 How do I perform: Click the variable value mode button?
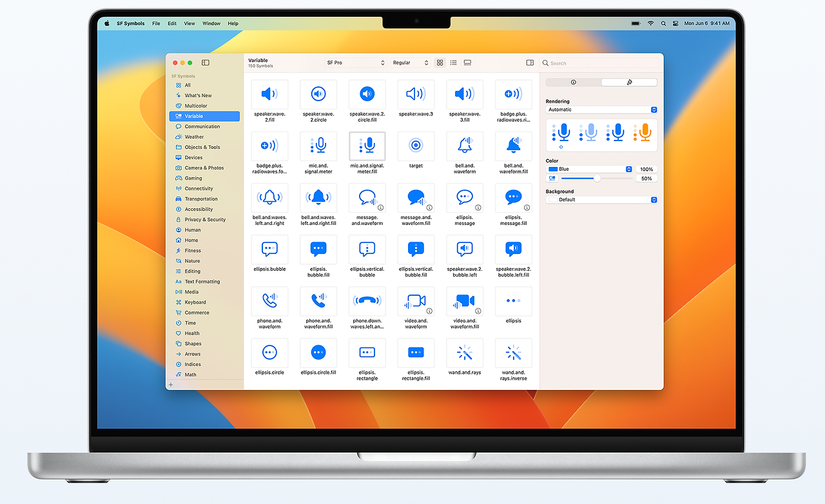(552, 178)
